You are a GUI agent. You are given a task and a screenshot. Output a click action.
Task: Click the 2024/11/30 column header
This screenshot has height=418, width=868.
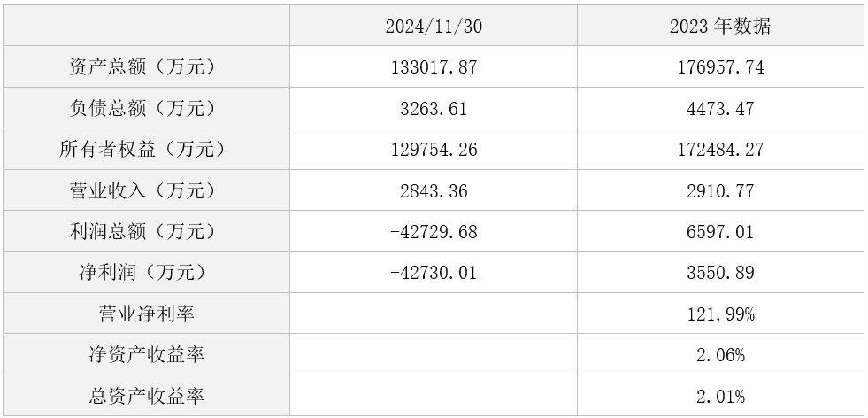[x=434, y=26]
